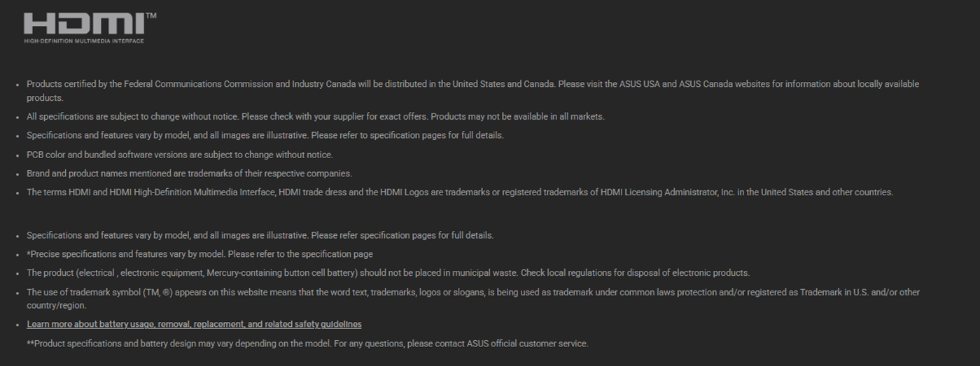
Task: Click the '*Precise specifications and features' line
Action: pos(199,254)
